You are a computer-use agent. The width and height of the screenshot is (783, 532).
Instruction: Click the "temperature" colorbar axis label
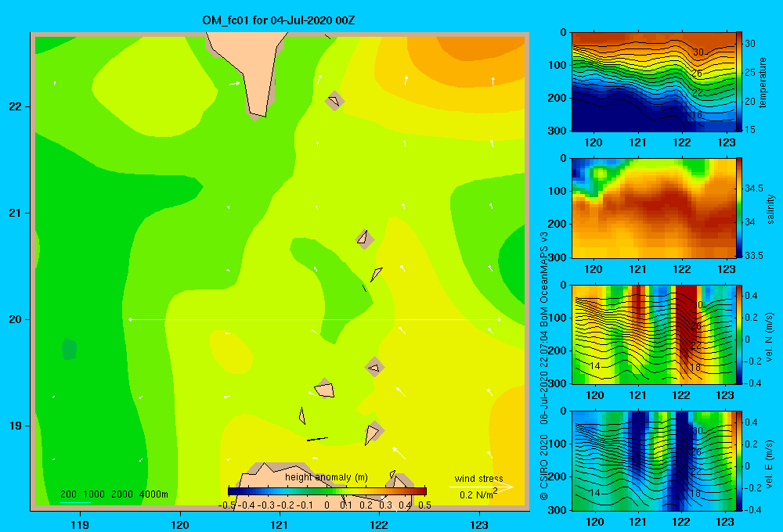(763, 82)
